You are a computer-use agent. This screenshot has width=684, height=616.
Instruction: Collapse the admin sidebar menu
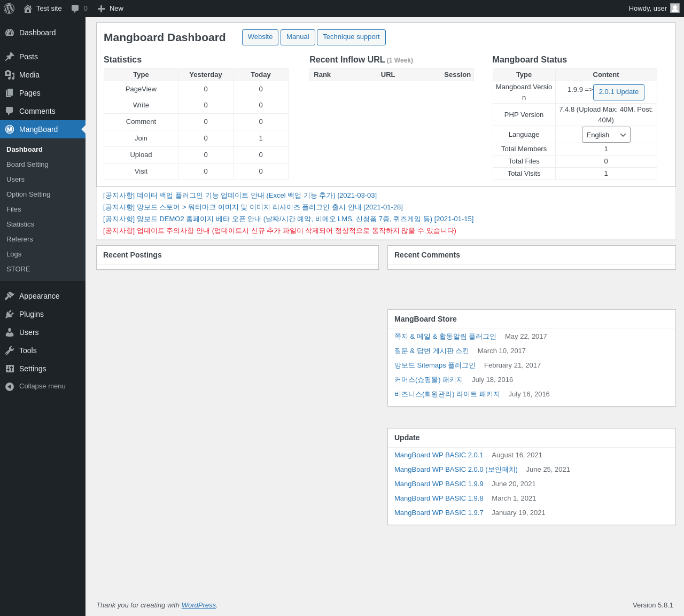(36, 386)
